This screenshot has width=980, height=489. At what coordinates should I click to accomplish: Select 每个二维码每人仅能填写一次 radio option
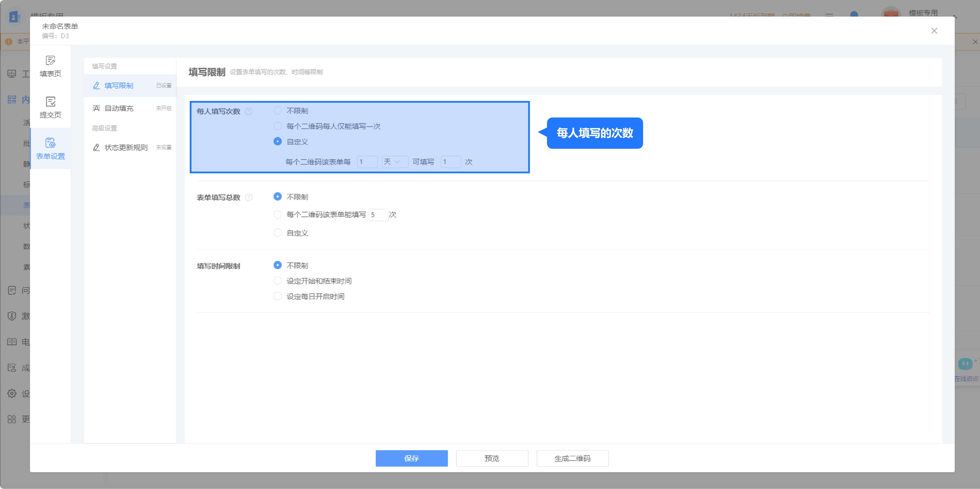click(x=278, y=126)
